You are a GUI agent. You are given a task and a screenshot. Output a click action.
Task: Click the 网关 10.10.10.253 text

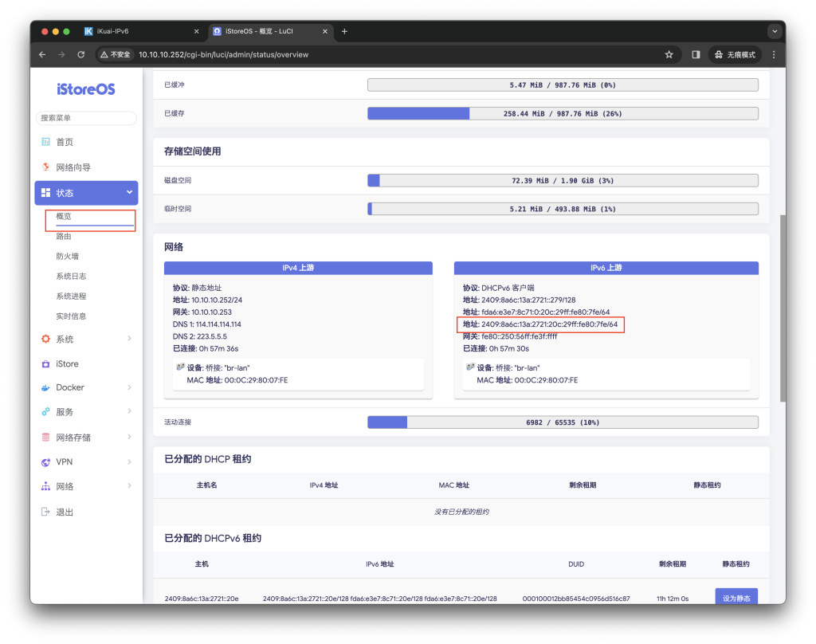click(202, 312)
